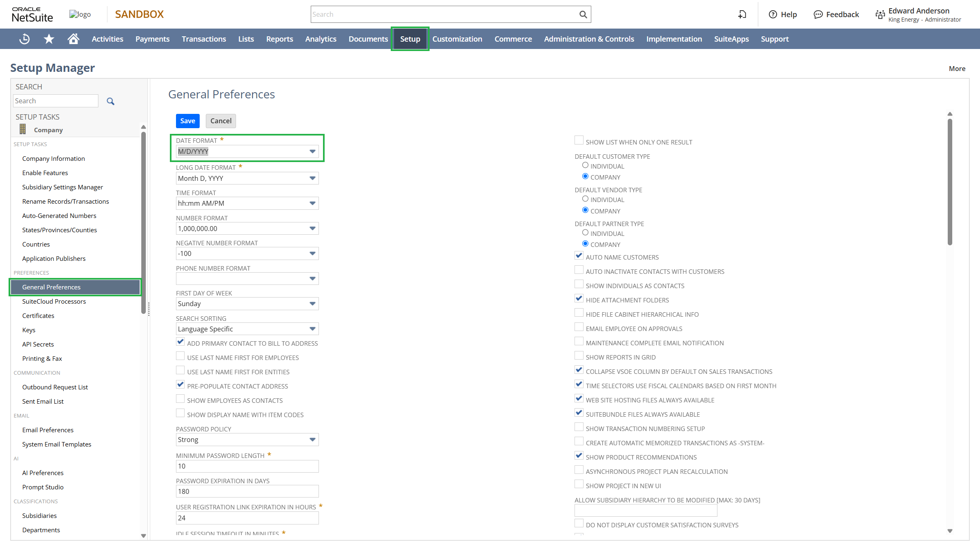Open Email Preferences in sidebar
Viewport: 980px width, 551px height.
point(48,430)
